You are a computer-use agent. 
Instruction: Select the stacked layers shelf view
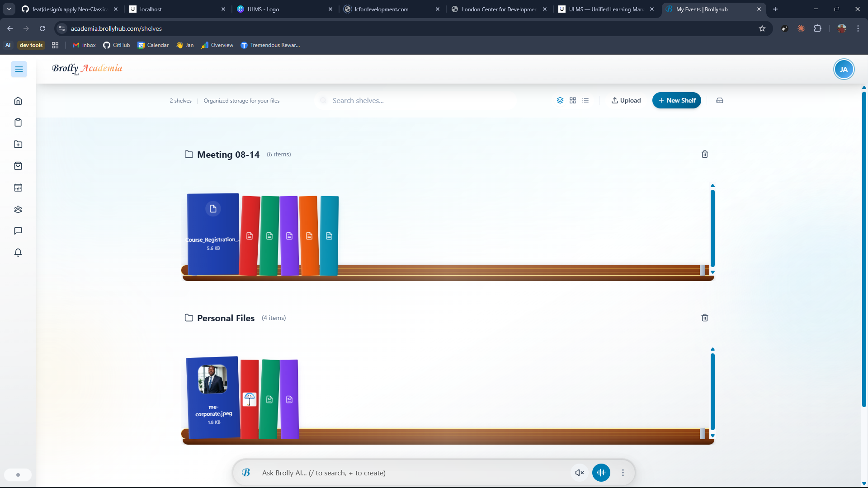tap(560, 100)
